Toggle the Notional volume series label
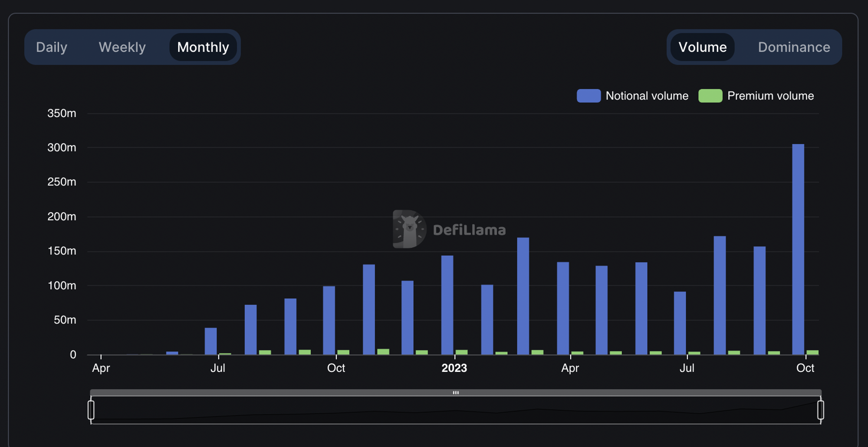This screenshot has height=447, width=868. (x=647, y=96)
